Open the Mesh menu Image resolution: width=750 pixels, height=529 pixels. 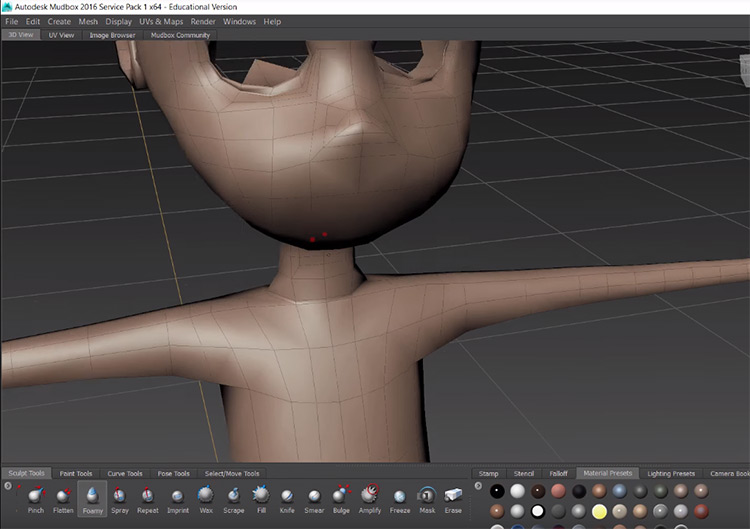[x=88, y=21]
